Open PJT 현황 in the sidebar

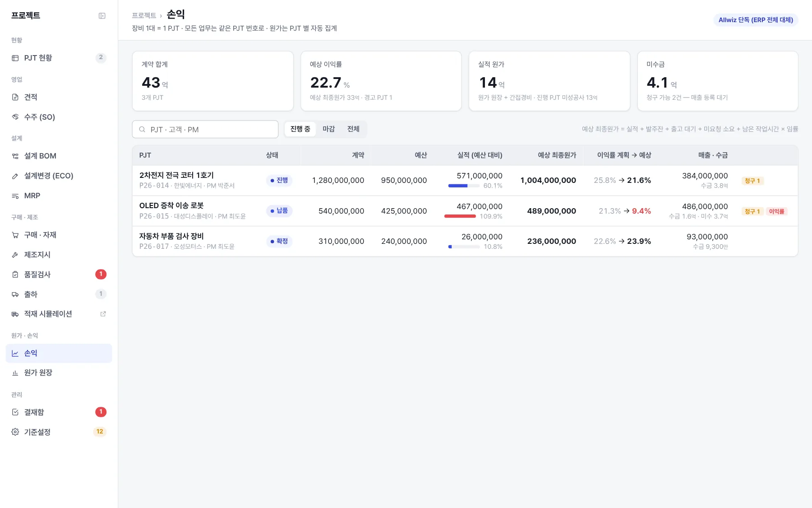pyautogui.click(x=59, y=58)
